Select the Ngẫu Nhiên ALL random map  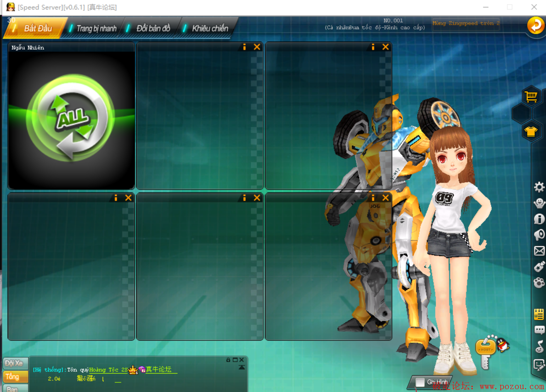point(72,116)
